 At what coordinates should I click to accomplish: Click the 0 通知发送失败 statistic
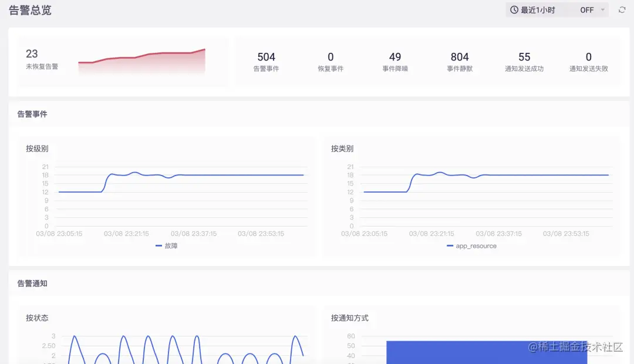pos(588,62)
